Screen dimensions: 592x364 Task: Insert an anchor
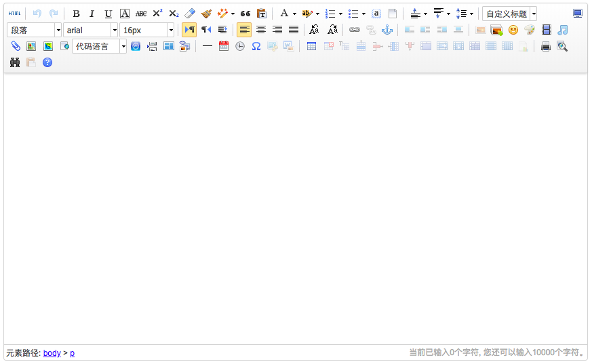coord(387,30)
